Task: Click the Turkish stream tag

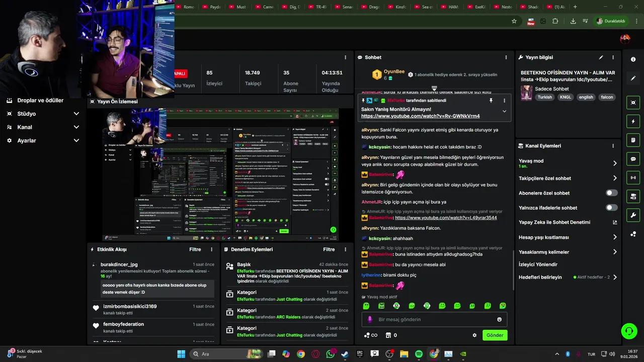Action: 545,97
